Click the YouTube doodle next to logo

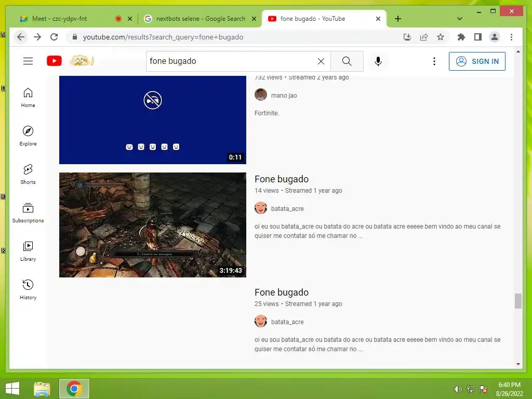click(82, 61)
